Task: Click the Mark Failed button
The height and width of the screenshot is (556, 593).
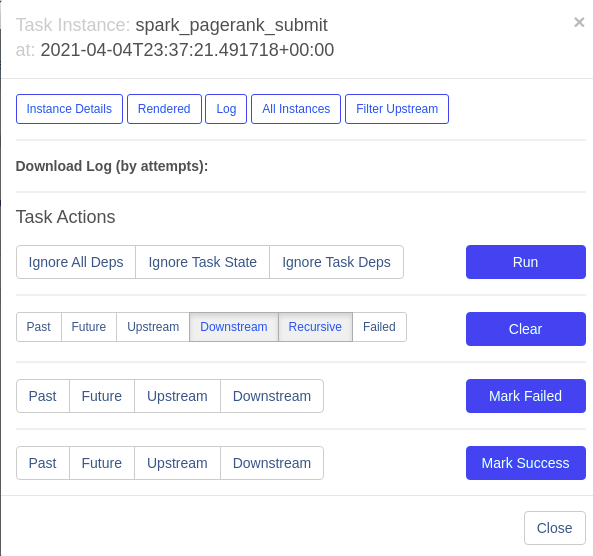Action: pos(526,396)
